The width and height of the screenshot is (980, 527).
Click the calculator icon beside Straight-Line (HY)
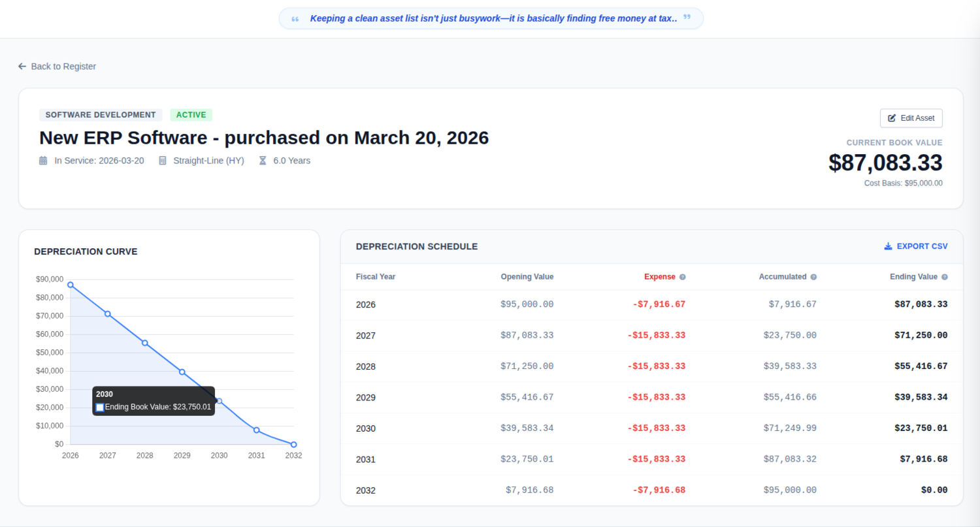tap(163, 161)
